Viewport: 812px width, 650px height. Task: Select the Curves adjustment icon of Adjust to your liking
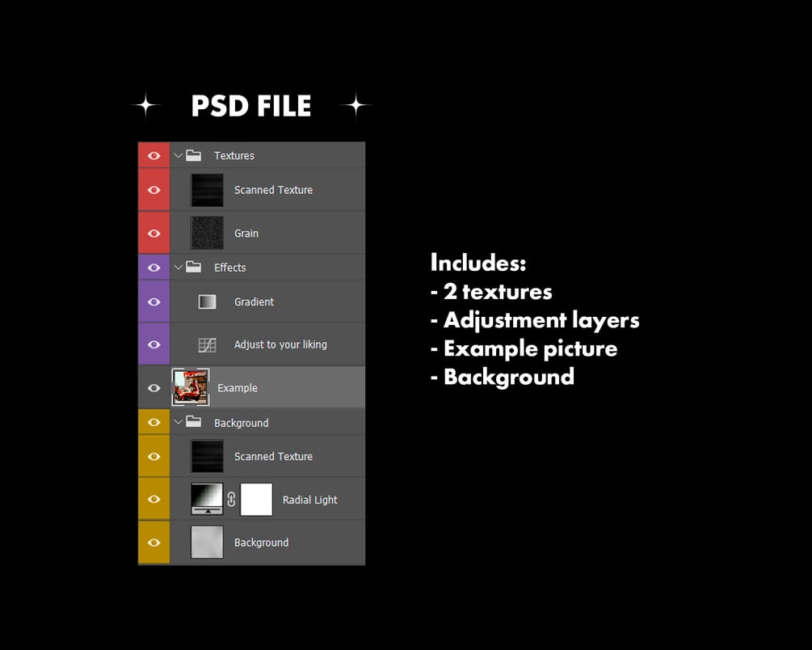click(x=207, y=344)
